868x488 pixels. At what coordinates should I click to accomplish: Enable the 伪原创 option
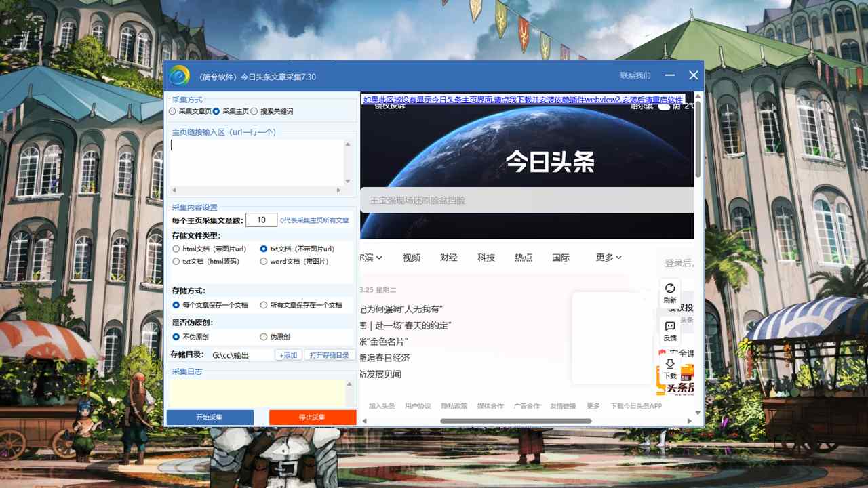[x=264, y=337]
